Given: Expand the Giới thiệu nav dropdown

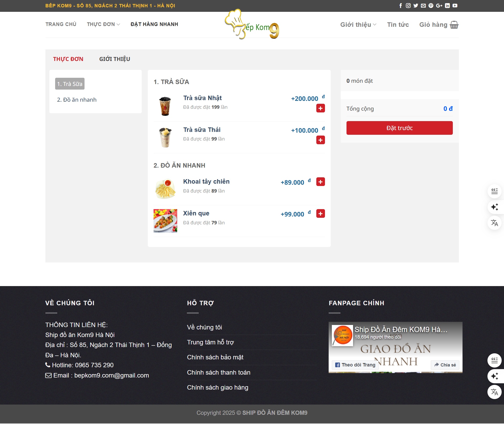Looking at the screenshot, I should tap(358, 25).
